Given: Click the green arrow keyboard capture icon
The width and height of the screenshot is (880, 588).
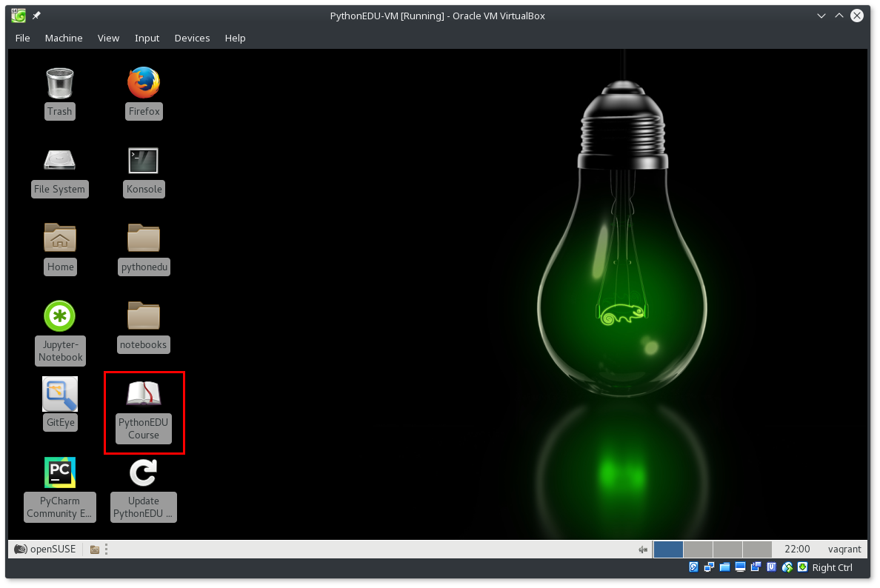Looking at the screenshot, I should click(802, 567).
